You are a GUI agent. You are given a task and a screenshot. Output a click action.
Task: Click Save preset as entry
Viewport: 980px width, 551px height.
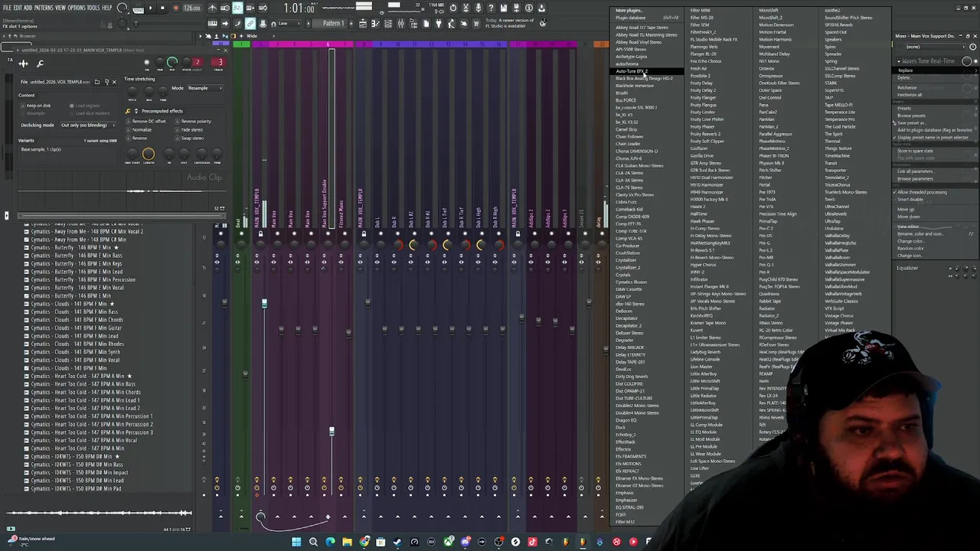point(911,123)
